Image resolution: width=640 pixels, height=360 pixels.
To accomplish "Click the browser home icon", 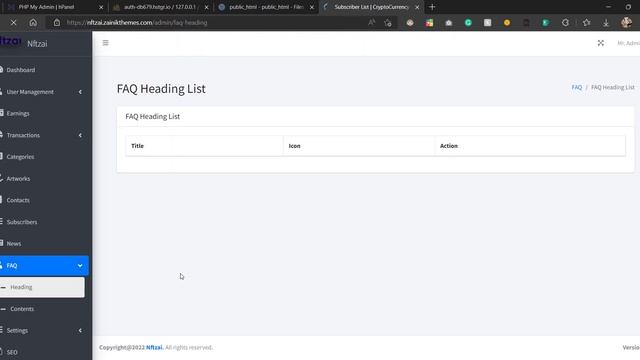I will 33,23.
